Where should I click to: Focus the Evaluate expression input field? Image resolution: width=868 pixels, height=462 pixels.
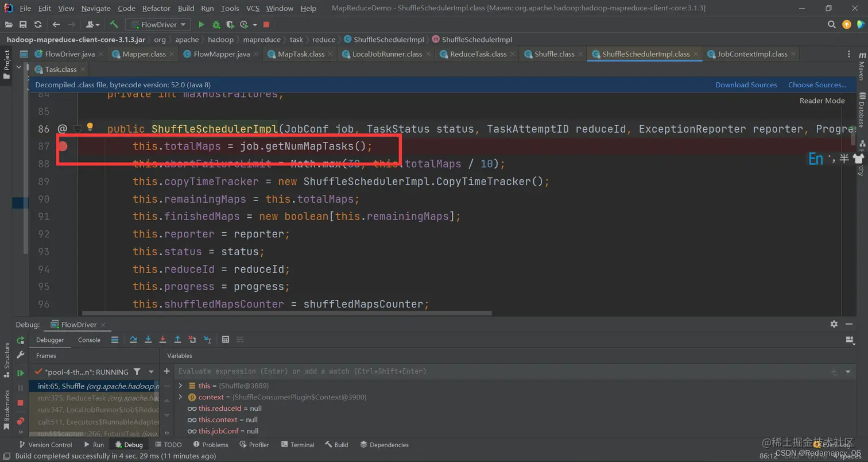click(499, 371)
